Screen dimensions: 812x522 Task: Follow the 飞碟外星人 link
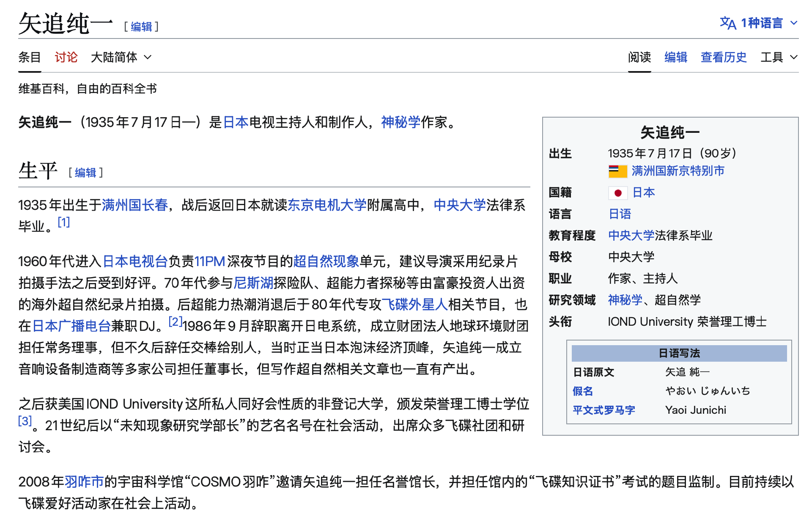click(x=414, y=304)
